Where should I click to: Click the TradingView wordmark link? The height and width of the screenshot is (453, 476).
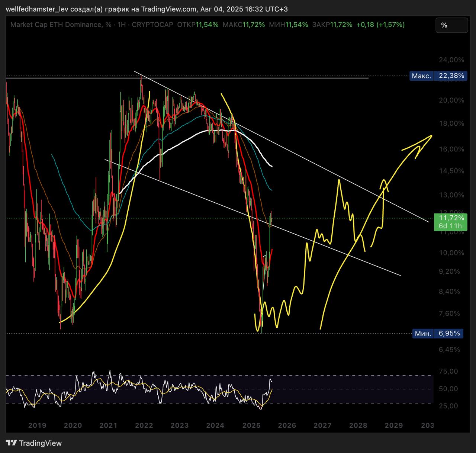pyautogui.click(x=40, y=443)
